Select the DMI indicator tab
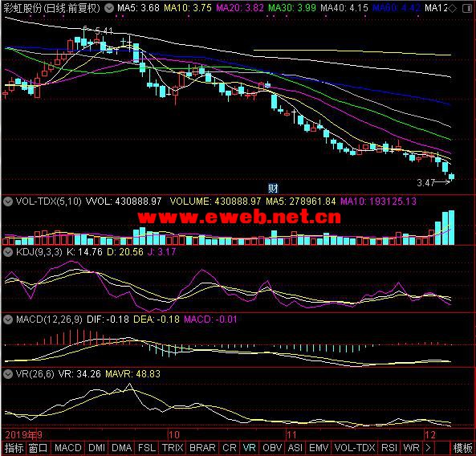476x456 pixels. (x=96, y=448)
